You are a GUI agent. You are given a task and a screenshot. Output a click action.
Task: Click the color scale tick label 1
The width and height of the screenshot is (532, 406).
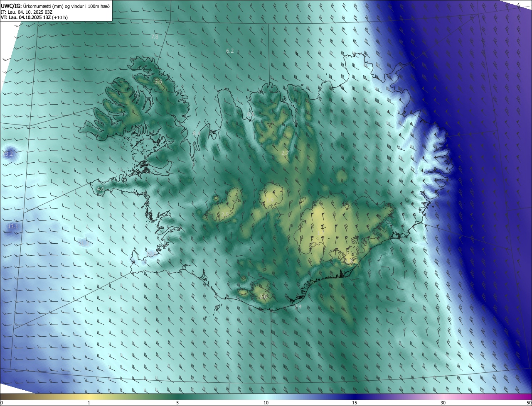[89, 403]
